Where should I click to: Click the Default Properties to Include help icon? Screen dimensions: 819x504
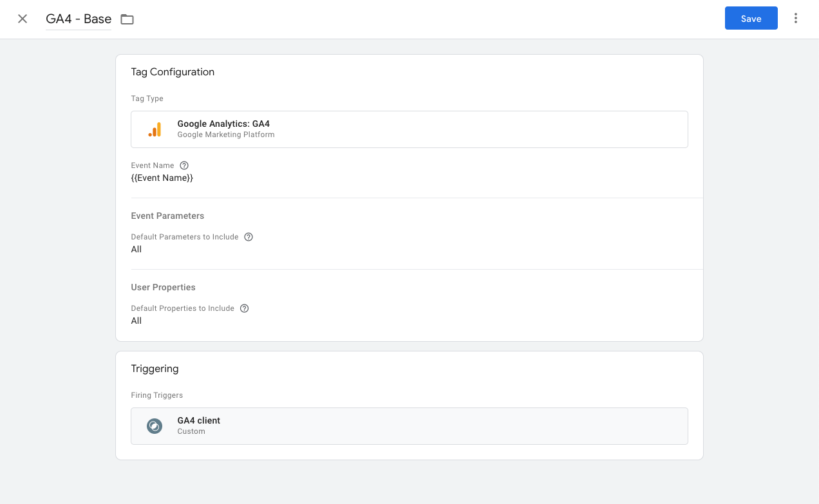point(244,308)
